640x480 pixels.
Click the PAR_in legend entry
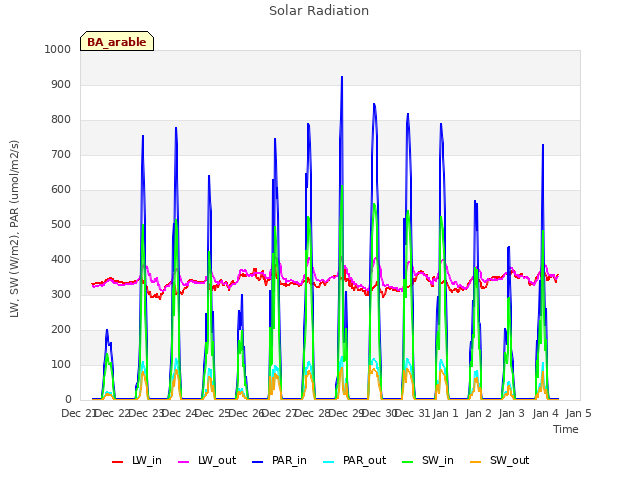279,461
